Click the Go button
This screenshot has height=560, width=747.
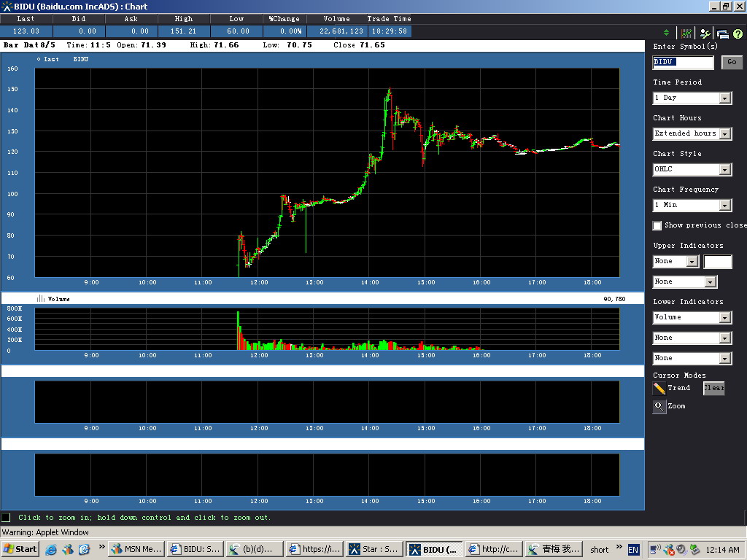tap(732, 62)
